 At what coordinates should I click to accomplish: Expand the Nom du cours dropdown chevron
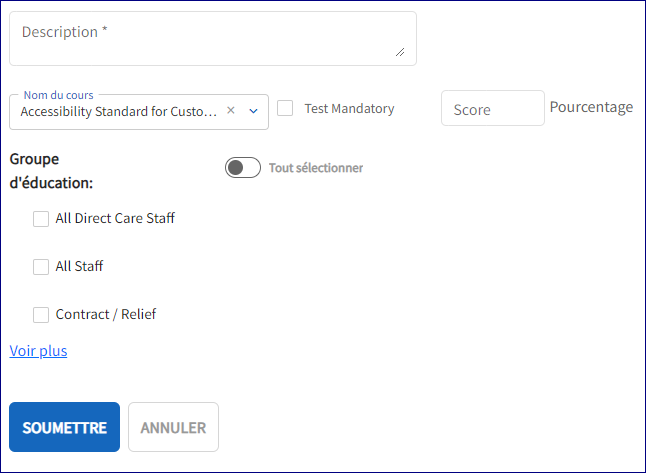253,111
